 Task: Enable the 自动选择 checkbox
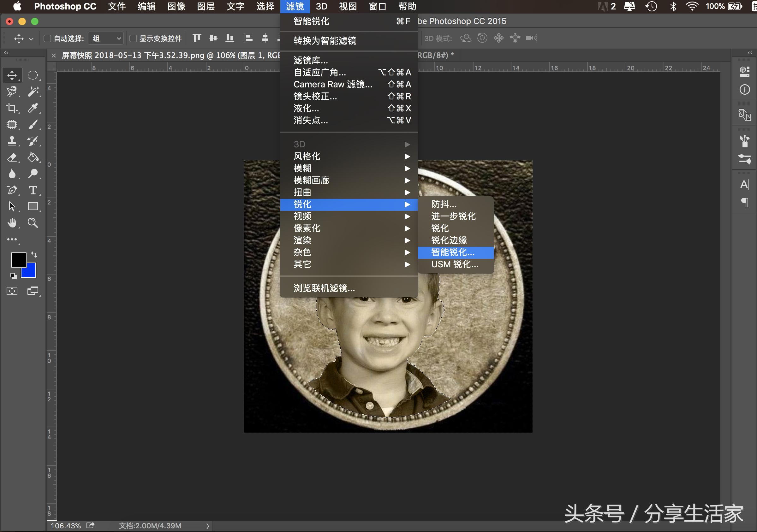(x=47, y=38)
